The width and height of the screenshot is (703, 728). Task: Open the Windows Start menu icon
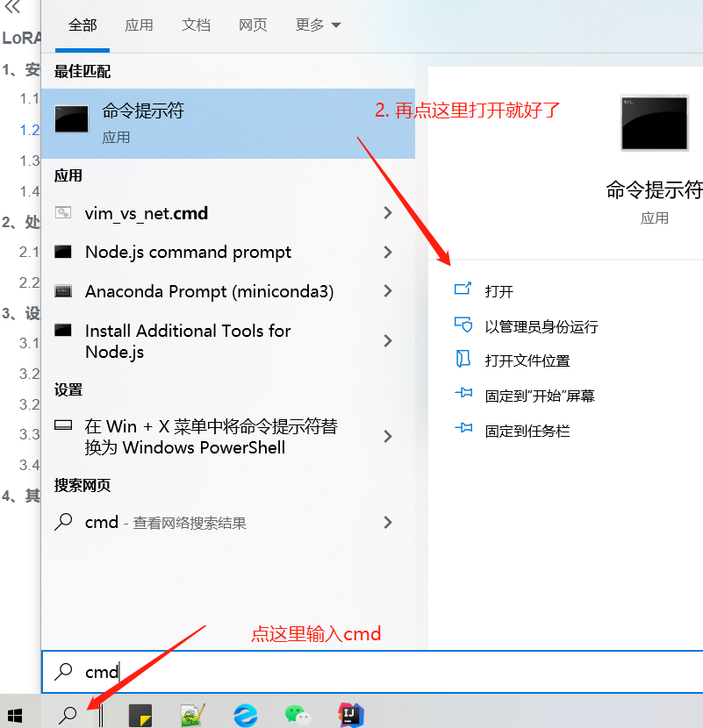click(14, 716)
